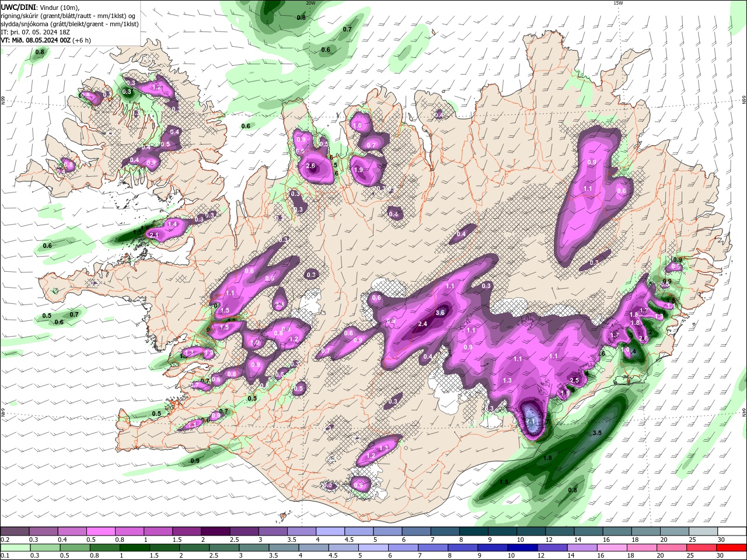The image size is (747, 560).
Task: Click the '7.1' peak value on the south coast
Action: (x=530, y=421)
